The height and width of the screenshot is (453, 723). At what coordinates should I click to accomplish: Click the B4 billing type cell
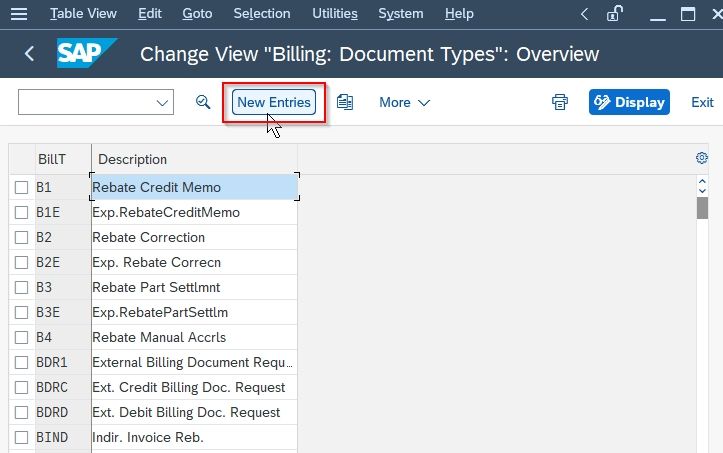[63, 337]
